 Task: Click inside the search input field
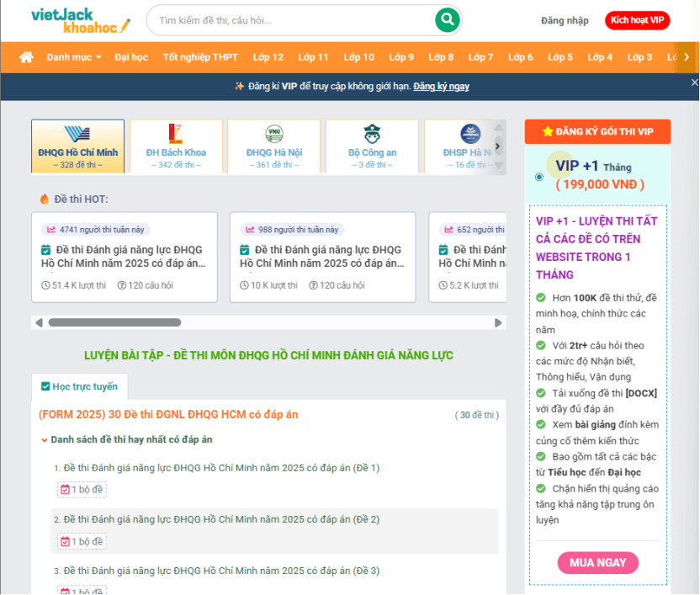(x=278, y=19)
